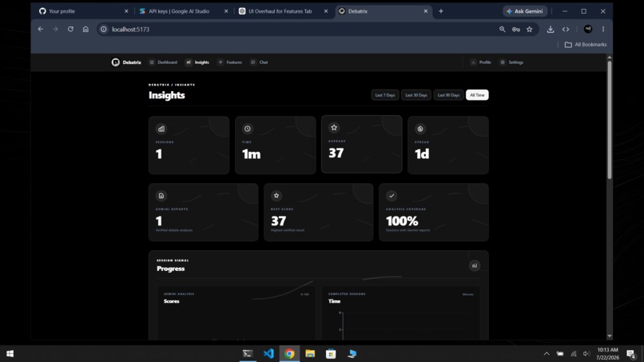Image resolution: width=644 pixels, height=362 pixels.
Task: Click the star icon on Best Score card
Action: coord(276,196)
